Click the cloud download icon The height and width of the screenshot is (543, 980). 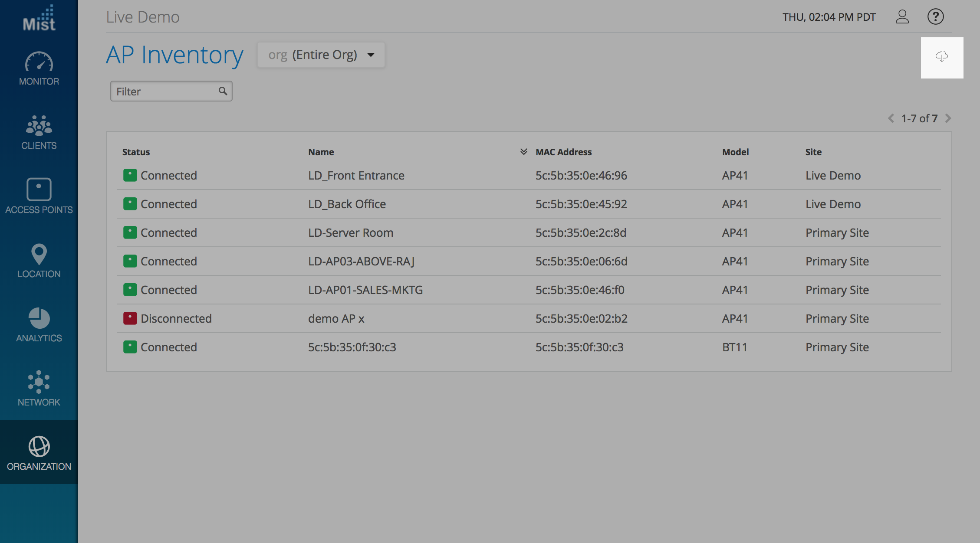941,57
